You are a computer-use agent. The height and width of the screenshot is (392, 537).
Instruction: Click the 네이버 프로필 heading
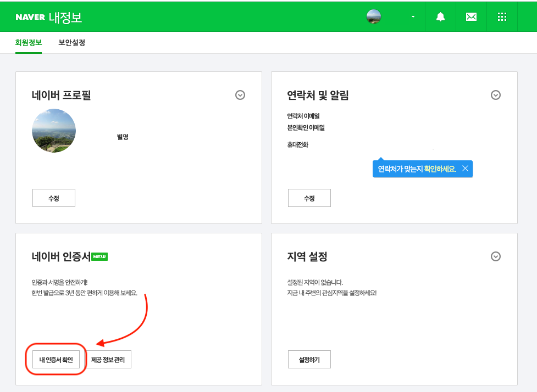coord(62,95)
